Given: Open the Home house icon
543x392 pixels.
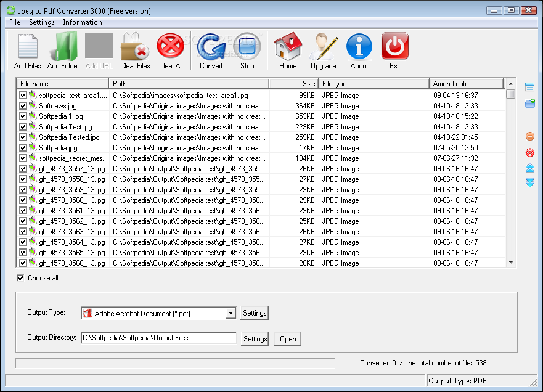Looking at the screenshot, I should point(288,46).
